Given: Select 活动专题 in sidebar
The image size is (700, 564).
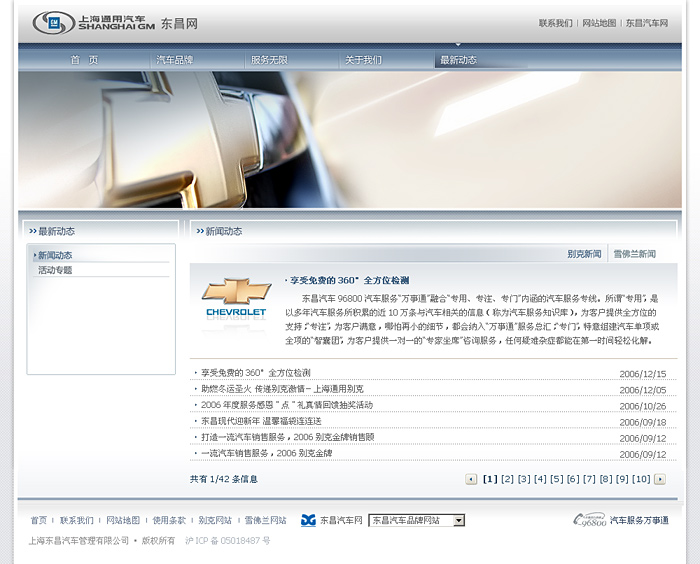Looking at the screenshot, I should [x=55, y=270].
